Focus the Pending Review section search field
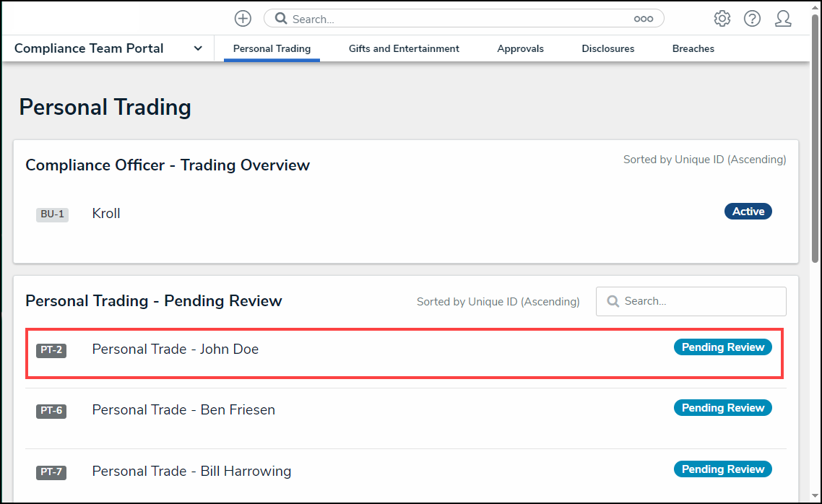 (698, 301)
